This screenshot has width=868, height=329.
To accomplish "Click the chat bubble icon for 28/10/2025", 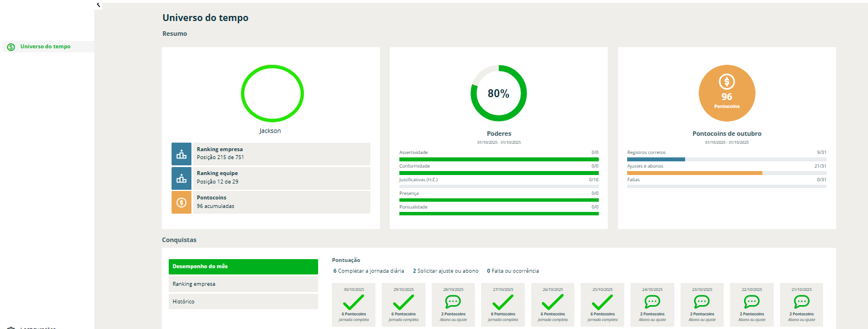I will [x=453, y=302].
